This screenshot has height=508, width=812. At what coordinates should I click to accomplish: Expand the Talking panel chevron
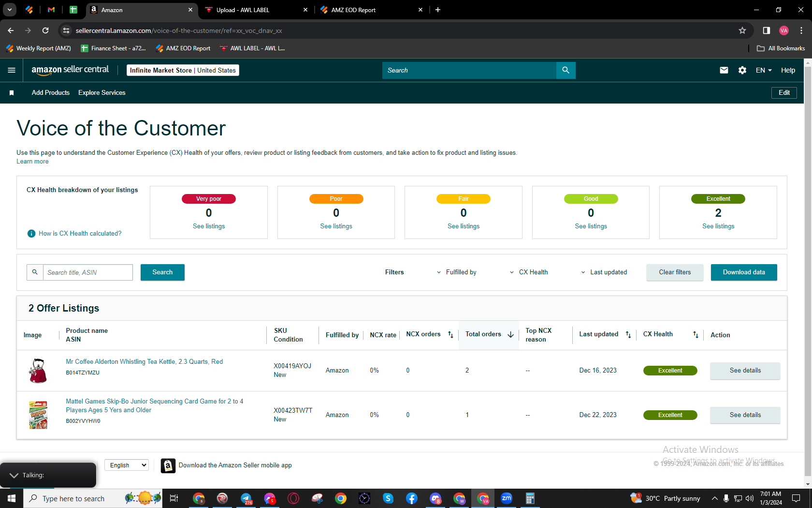coord(14,475)
